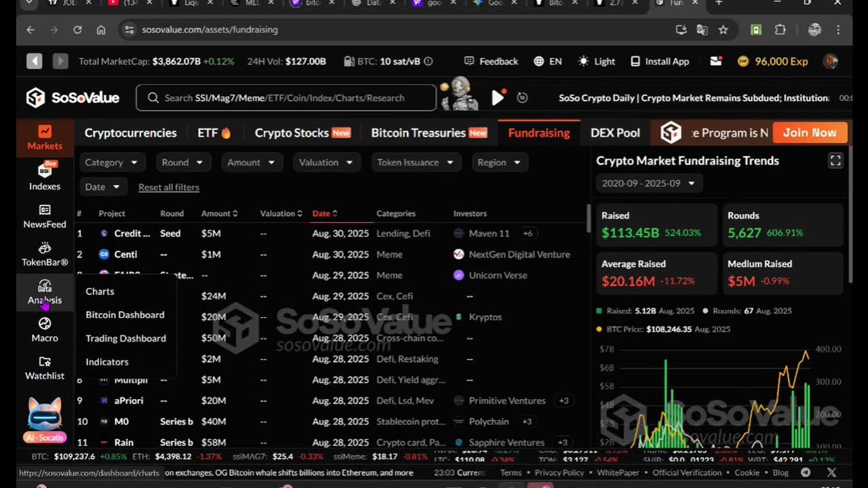Image resolution: width=868 pixels, height=488 pixels.
Task: Open the Valuation filter dropdown
Action: [x=326, y=162]
